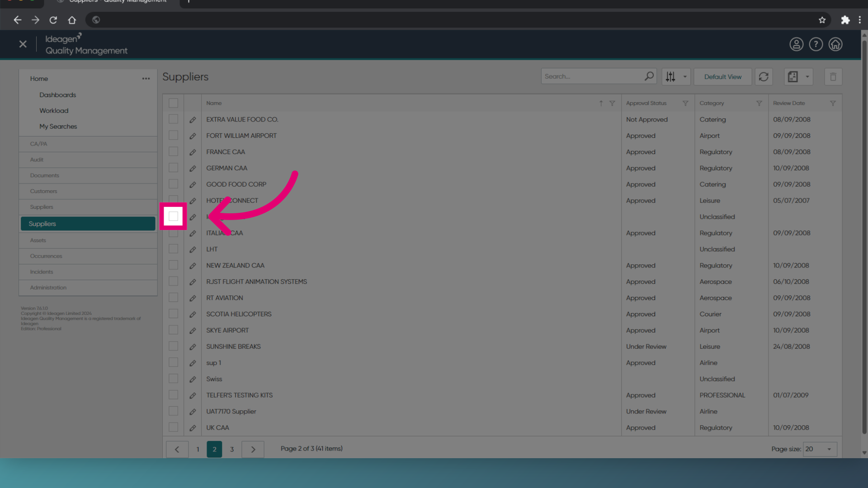Viewport: 868px width, 488px height.
Task: Close the navigation menu with X icon
Action: click(23, 44)
